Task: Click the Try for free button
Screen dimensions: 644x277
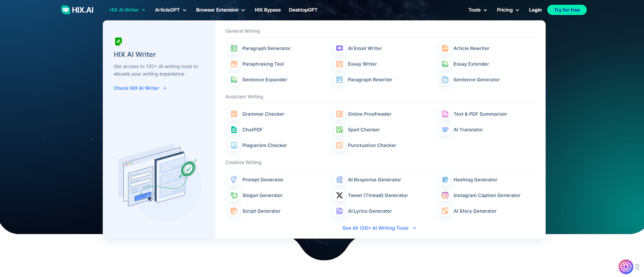Action: point(567,10)
